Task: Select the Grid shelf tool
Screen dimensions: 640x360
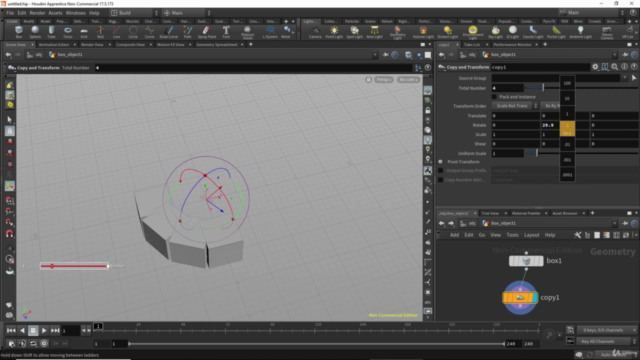Action: coord(84,32)
